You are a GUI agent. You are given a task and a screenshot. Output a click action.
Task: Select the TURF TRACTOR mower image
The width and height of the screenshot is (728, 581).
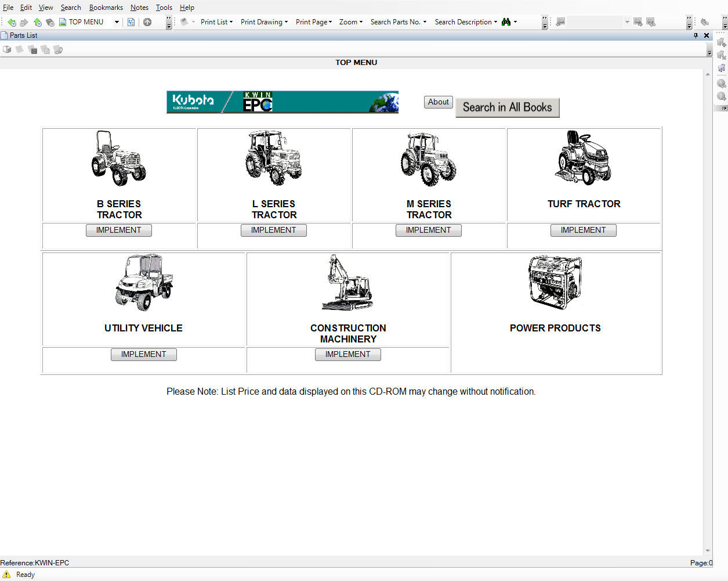pos(584,157)
